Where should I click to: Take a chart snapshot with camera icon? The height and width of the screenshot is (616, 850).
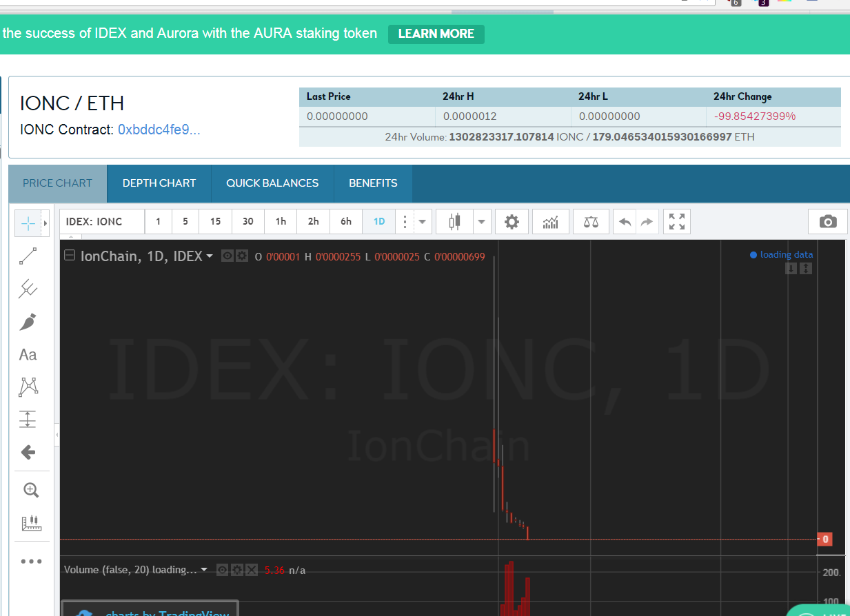pyautogui.click(x=828, y=222)
